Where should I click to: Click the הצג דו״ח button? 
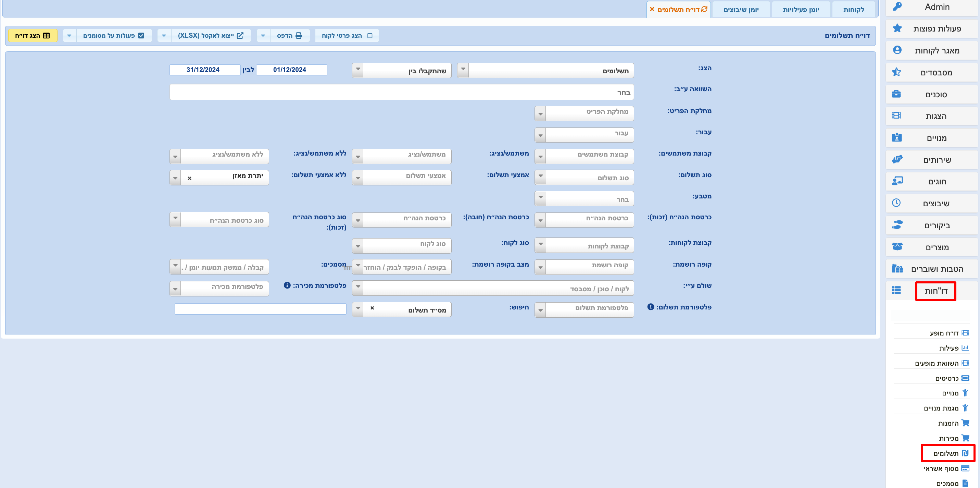coord(33,35)
